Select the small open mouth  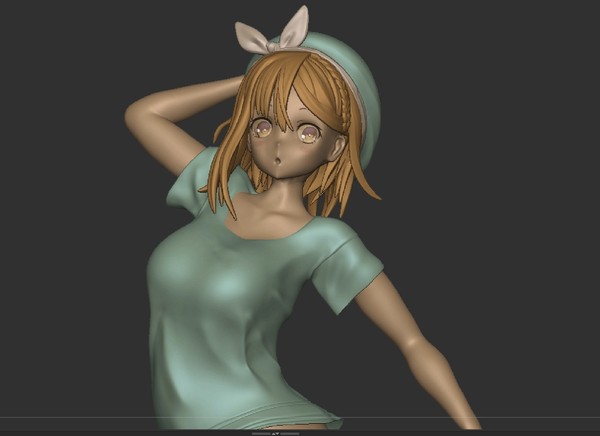[278, 160]
